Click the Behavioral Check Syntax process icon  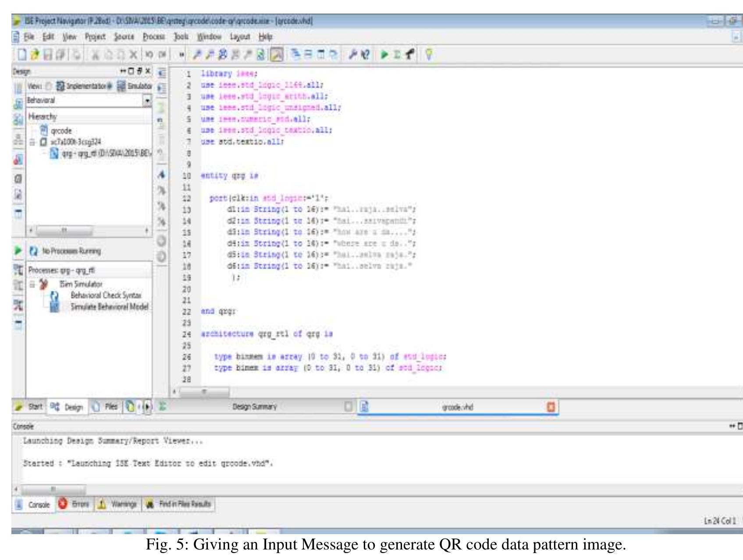(55, 296)
